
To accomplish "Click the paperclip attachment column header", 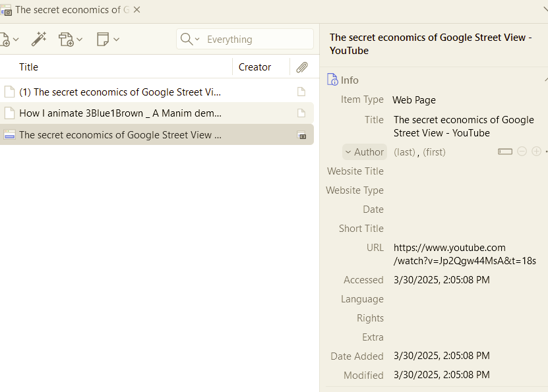I will pyautogui.click(x=302, y=67).
